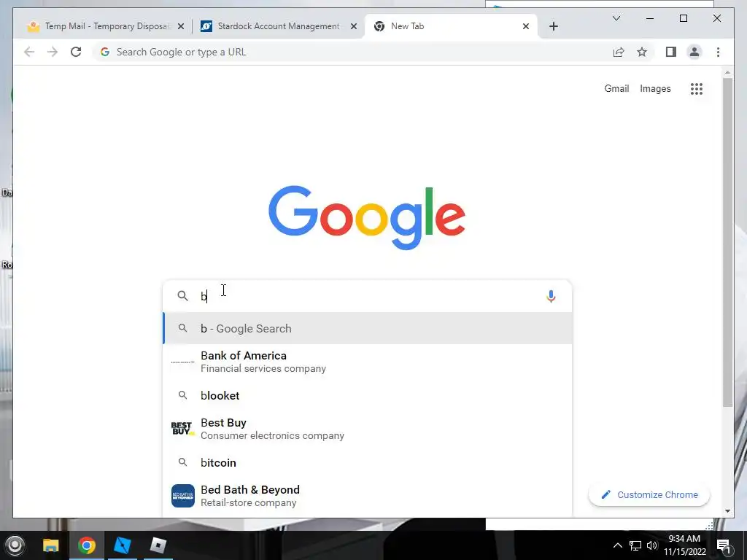Click the browser back arrow
The image size is (747, 560).
[x=29, y=52]
